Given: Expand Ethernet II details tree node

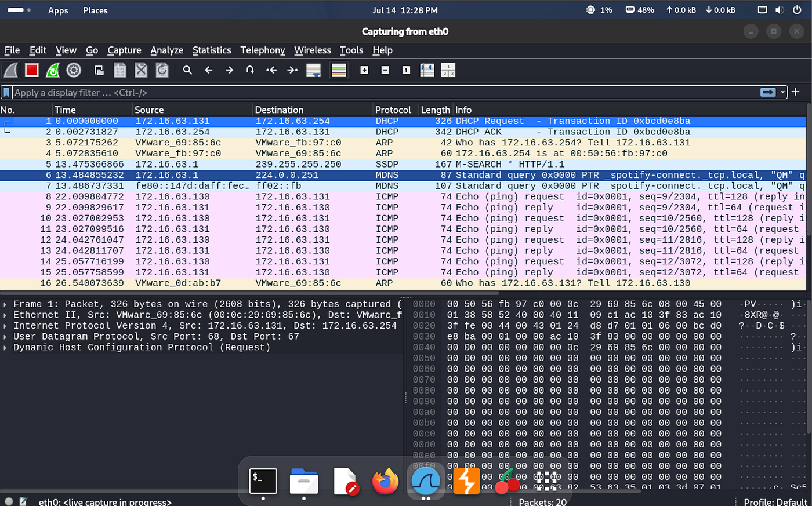Looking at the screenshot, I should click(x=5, y=315).
